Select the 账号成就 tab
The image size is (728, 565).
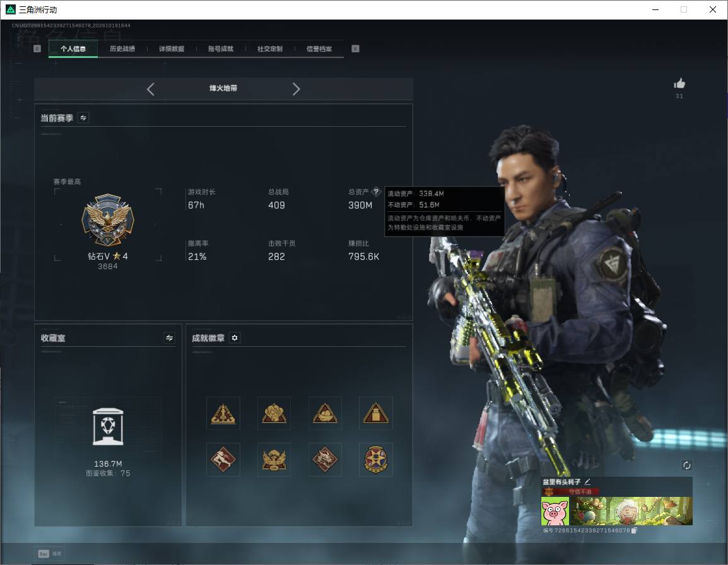221,49
